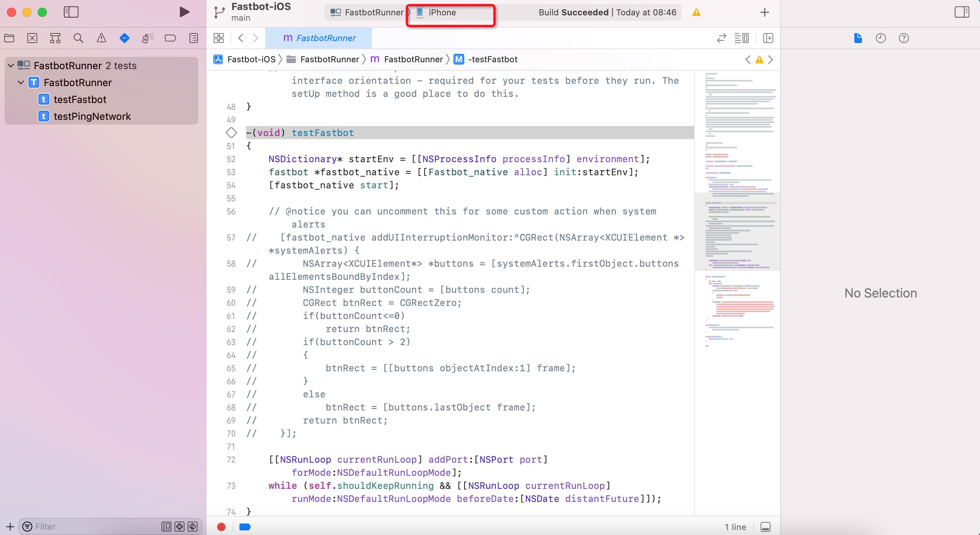Collapse the FastbotRunner test group
This screenshot has height=535, width=980.
[x=20, y=82]
